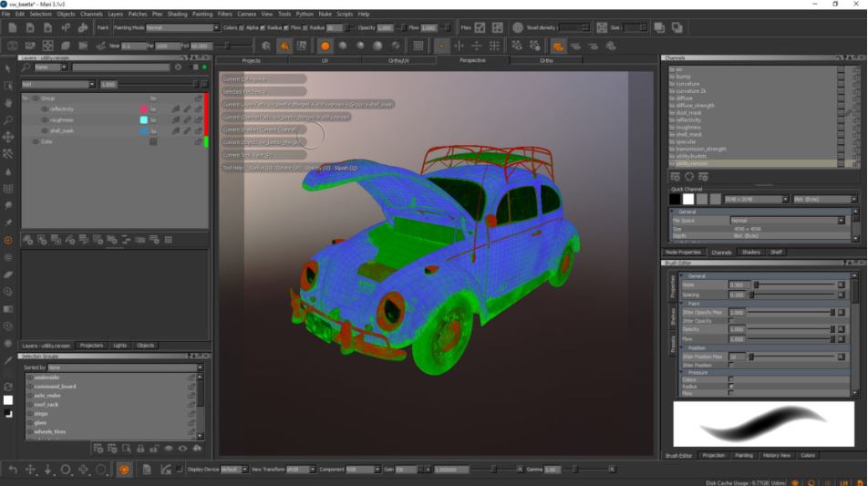Click the undo arrow in bottom toolbar

point(12,470)
